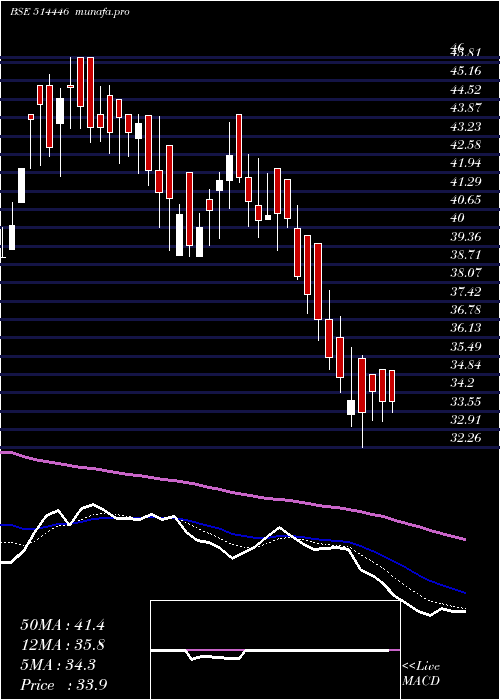Select the 32.26 price level label
The image size is (500, 700).
click(466, 438)
